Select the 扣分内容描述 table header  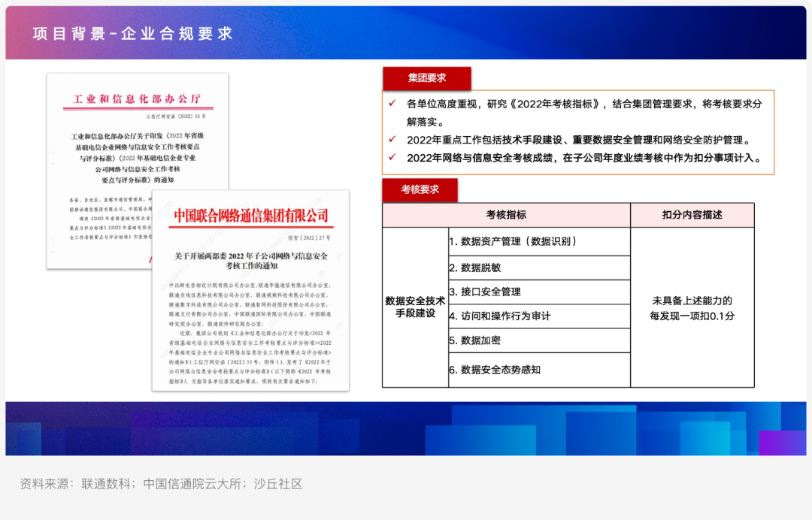tap(692, 215)
